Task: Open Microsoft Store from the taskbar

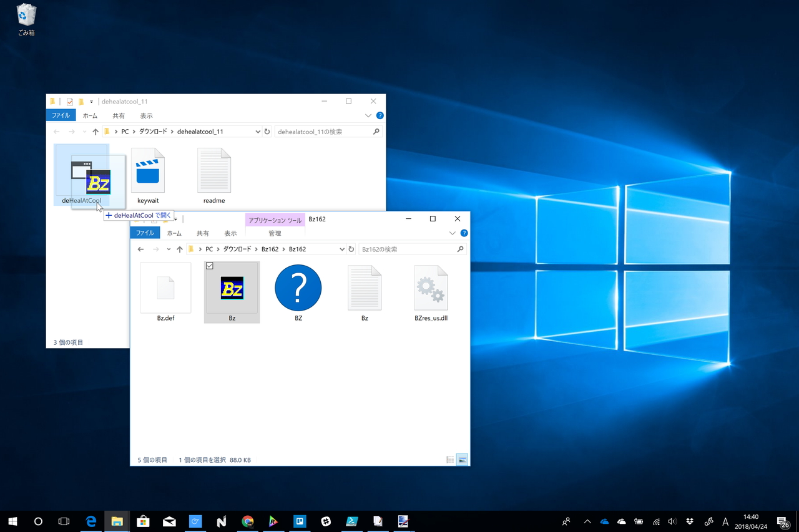Action: (143, 521)
